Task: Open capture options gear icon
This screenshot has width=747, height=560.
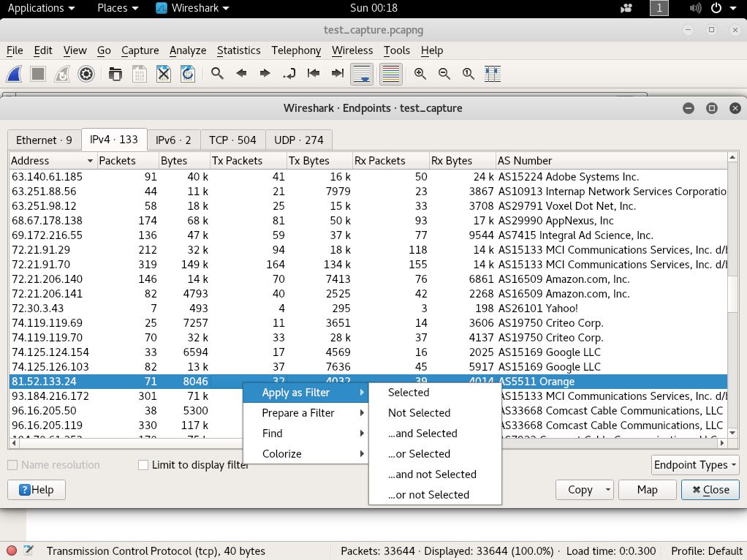Action: (x=86, y=74)
